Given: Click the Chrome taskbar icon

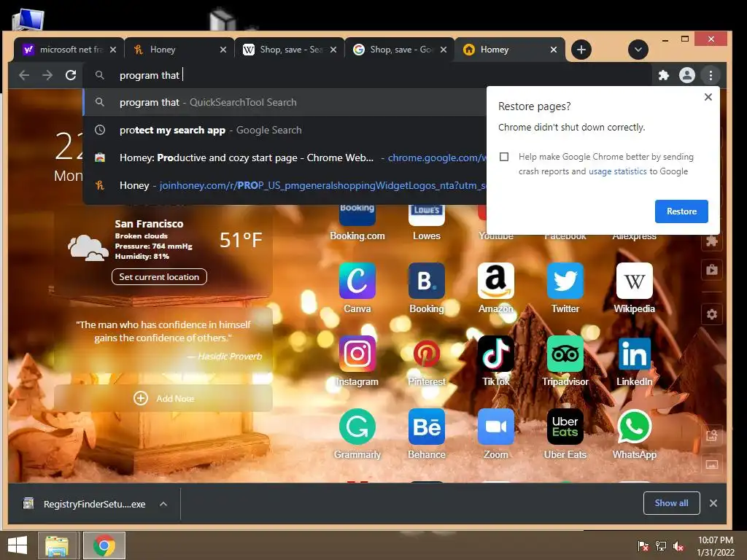Looking at the screenshot, I should click(x=104, y=545).
